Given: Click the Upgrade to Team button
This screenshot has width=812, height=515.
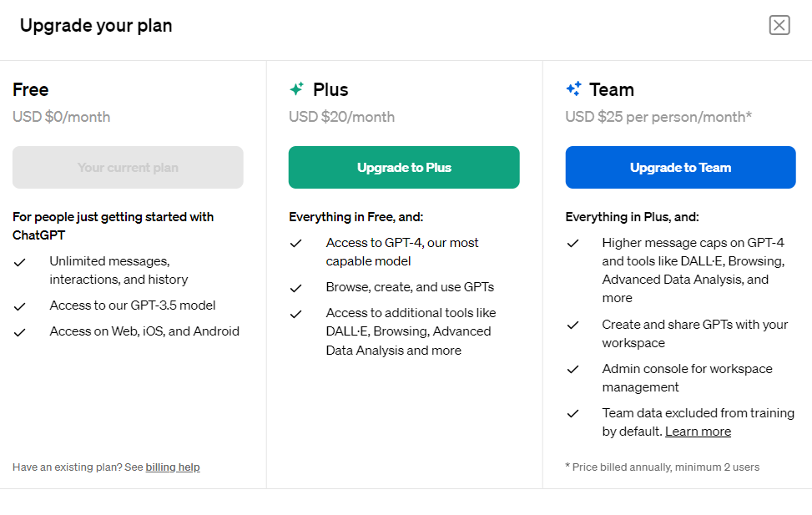Looking at the screenshot, I should (680, 167).
